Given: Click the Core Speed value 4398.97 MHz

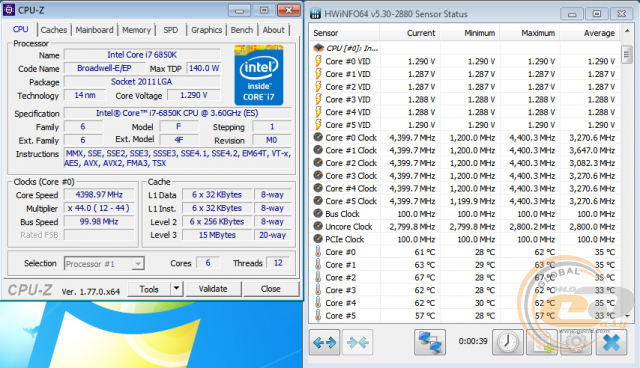Looking at the screenshot, I should 99,195.
